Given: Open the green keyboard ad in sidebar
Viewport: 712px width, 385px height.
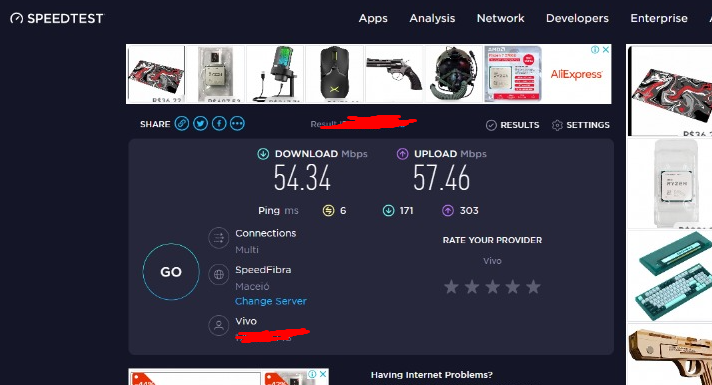Looking at the screenshot, I should 670,276.
